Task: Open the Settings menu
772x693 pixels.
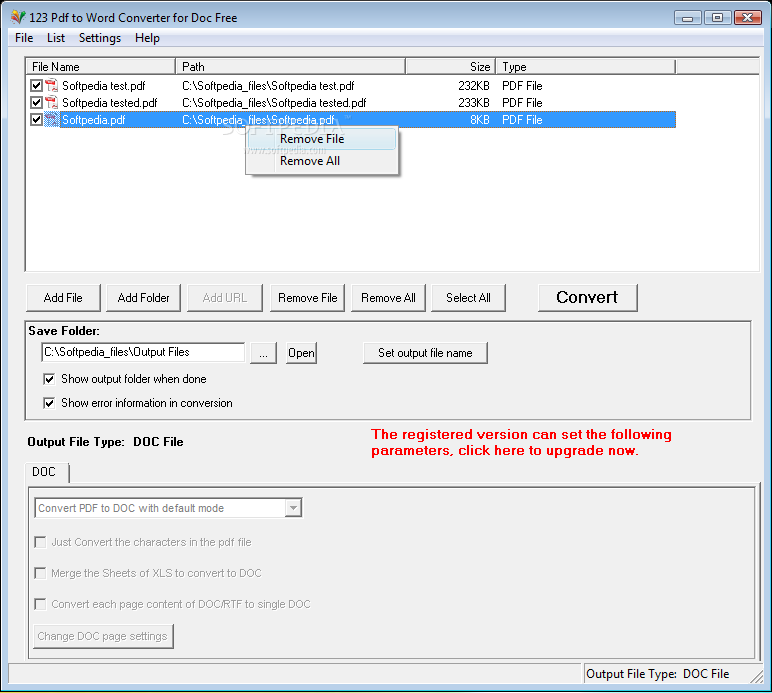Action: pos(100,38)
